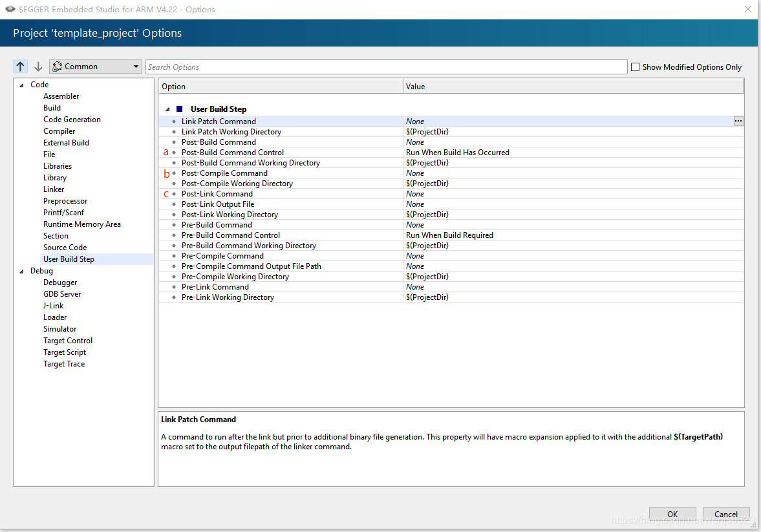Open the J-Link settings category
Screen dimensions: 761x532
[53, 306]
